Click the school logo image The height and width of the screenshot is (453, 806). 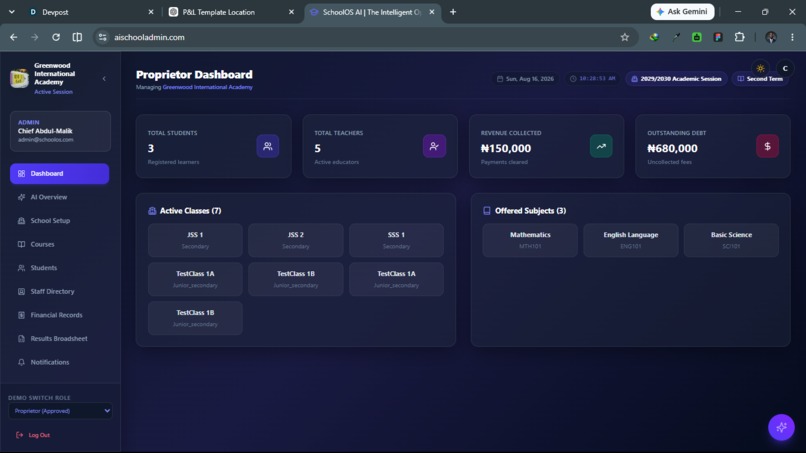(x=20, y=78)
